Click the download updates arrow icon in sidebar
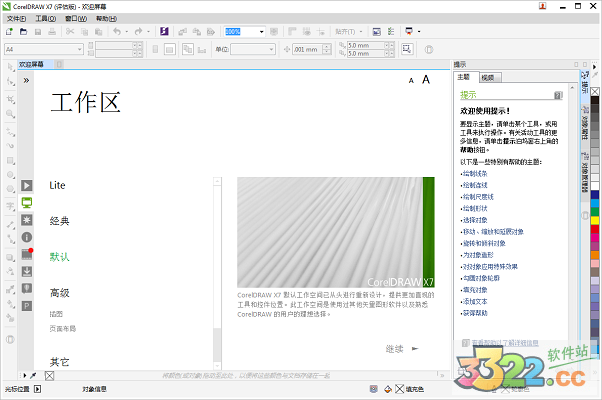Viewport: 602px width, 400px height. [x=27, y=271]
